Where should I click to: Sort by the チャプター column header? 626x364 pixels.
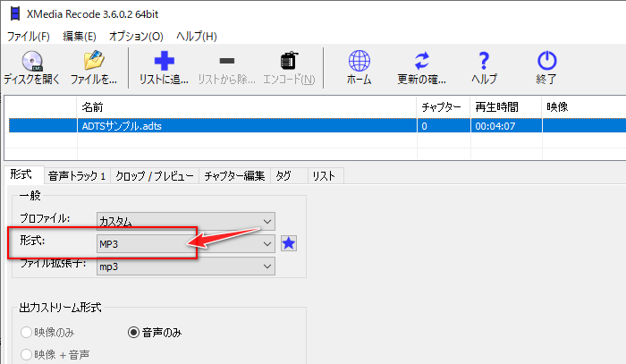click(x=444, y=107)
